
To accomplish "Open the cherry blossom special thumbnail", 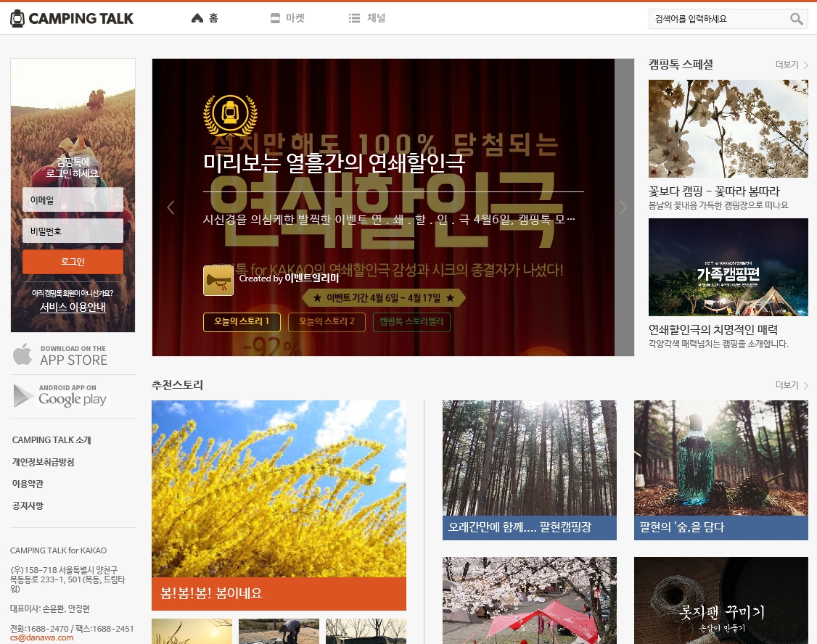I will coord(728,128).
